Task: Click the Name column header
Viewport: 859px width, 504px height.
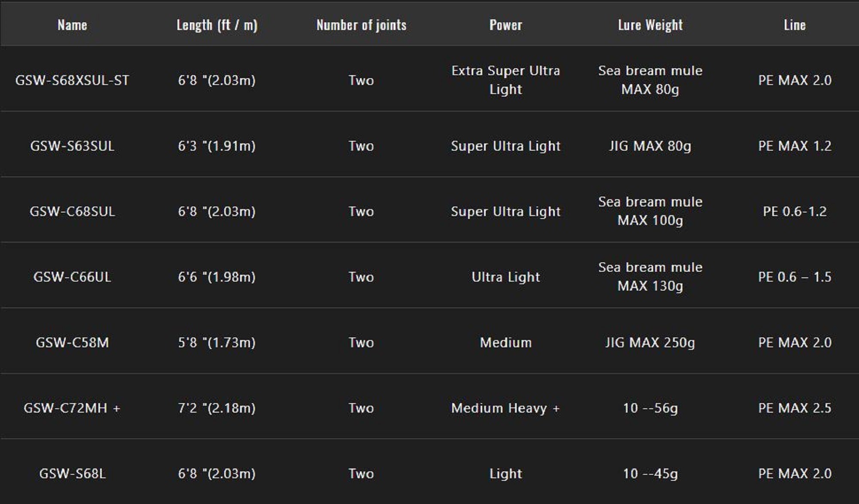Action: pyautogui.click(x=72, y=25)
